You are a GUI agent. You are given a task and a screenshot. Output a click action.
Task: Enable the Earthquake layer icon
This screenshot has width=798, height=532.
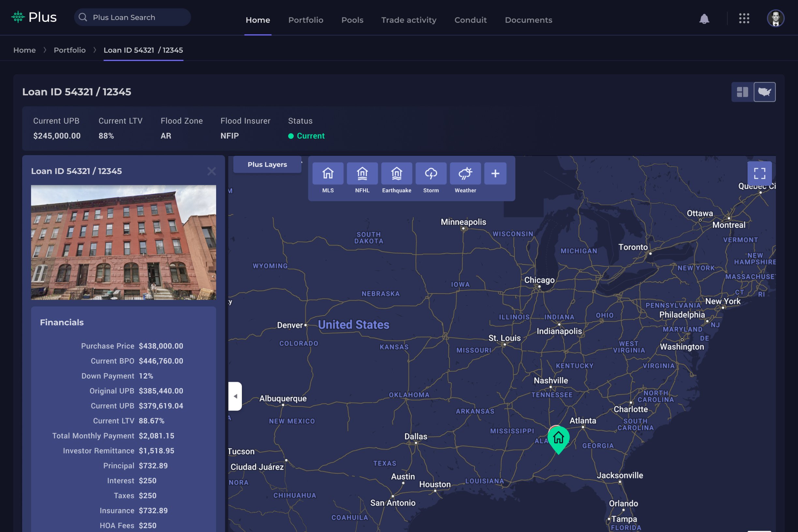click(396, 173)
